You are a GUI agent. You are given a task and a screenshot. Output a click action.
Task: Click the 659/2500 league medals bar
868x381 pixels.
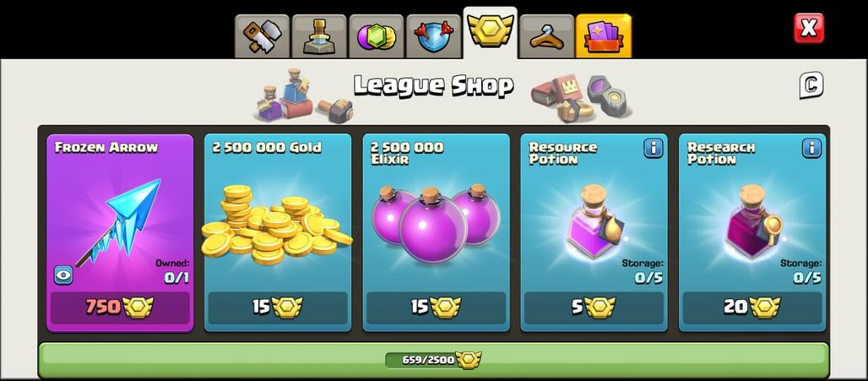pyautogui.click(x=433, y=361)
